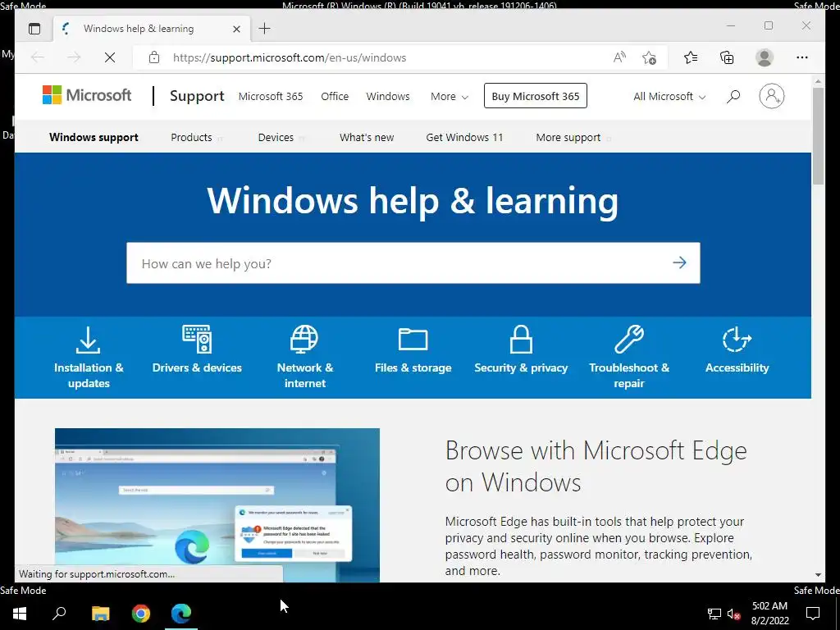Click the Support link in header

click(197, 96)
